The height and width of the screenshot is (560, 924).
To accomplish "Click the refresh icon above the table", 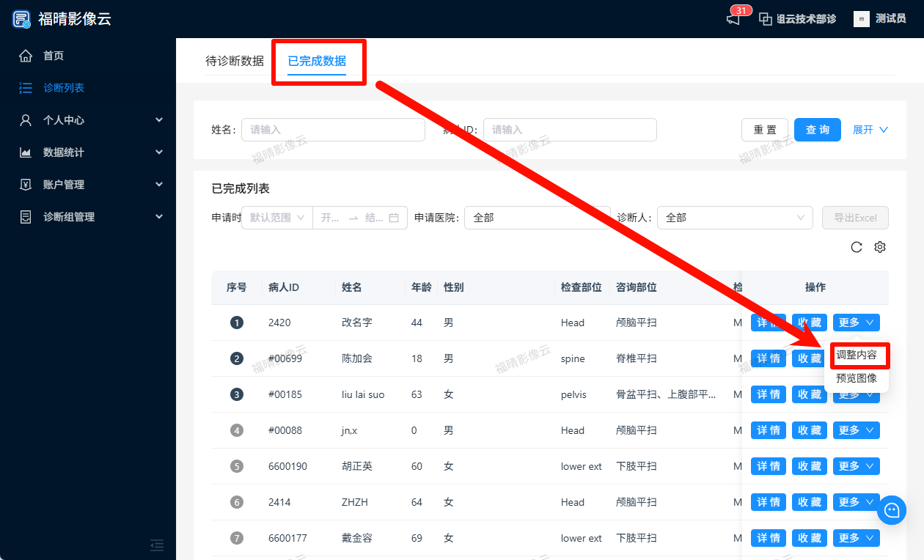I will point(856,247).
